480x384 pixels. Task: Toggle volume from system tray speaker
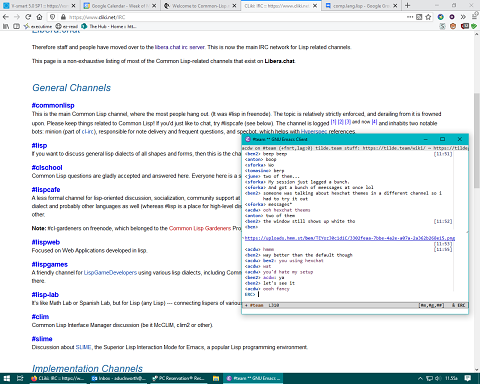[438, 378]
